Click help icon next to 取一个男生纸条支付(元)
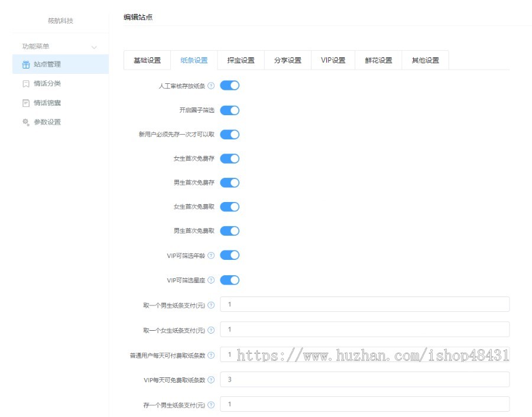The height and width of the screenshot is (417, 532). (x=211, y=305)
